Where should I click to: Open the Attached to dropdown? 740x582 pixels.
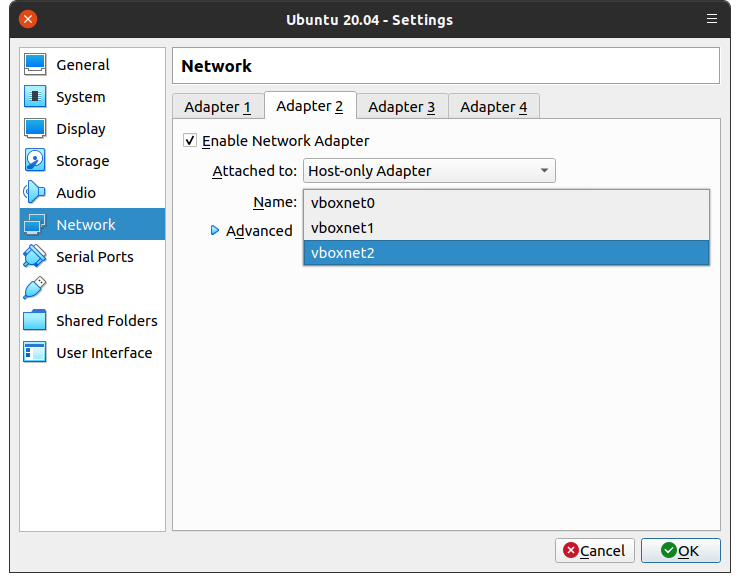point(429,171)
